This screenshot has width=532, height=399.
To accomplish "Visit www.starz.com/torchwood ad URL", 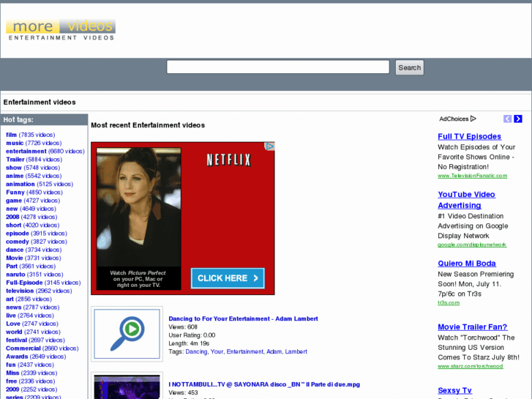I will click(471, 366).
